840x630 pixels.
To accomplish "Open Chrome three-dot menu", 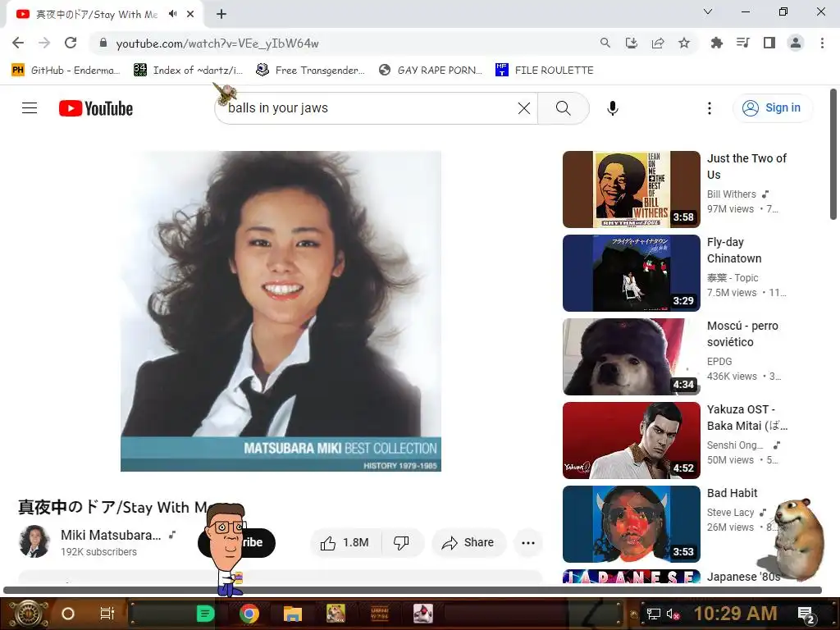I will (822, 43).
